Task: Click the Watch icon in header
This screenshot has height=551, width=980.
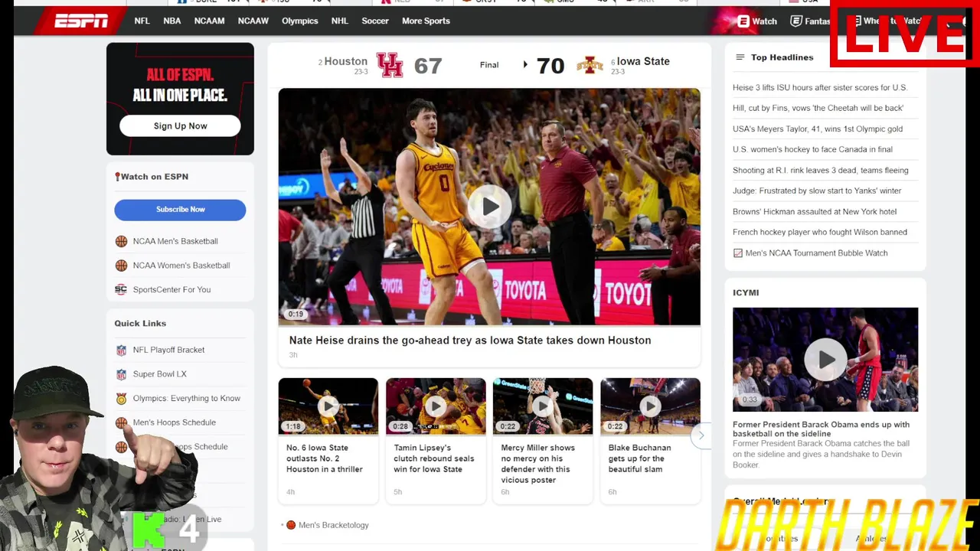Action: [743, 21]
